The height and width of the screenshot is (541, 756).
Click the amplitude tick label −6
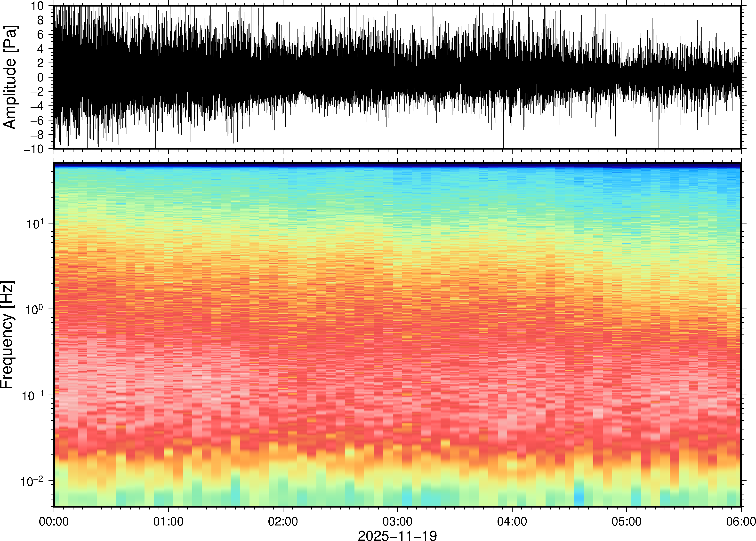[37, 120]
